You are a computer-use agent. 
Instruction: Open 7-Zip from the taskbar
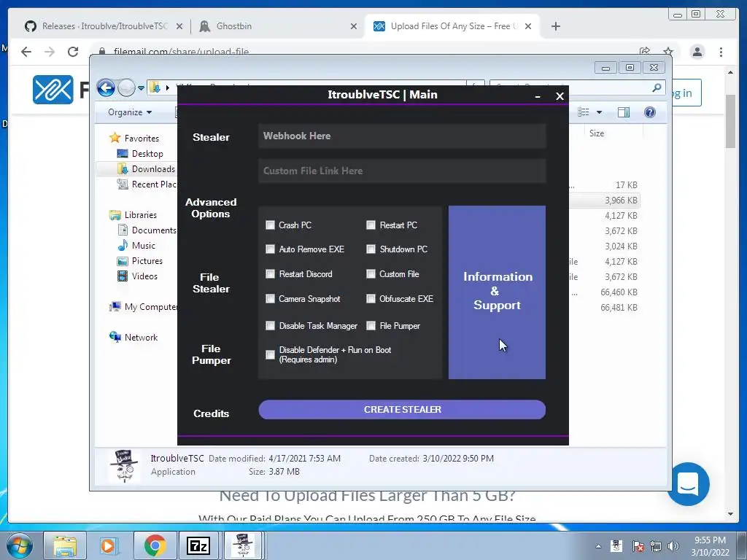pos(198,545)
